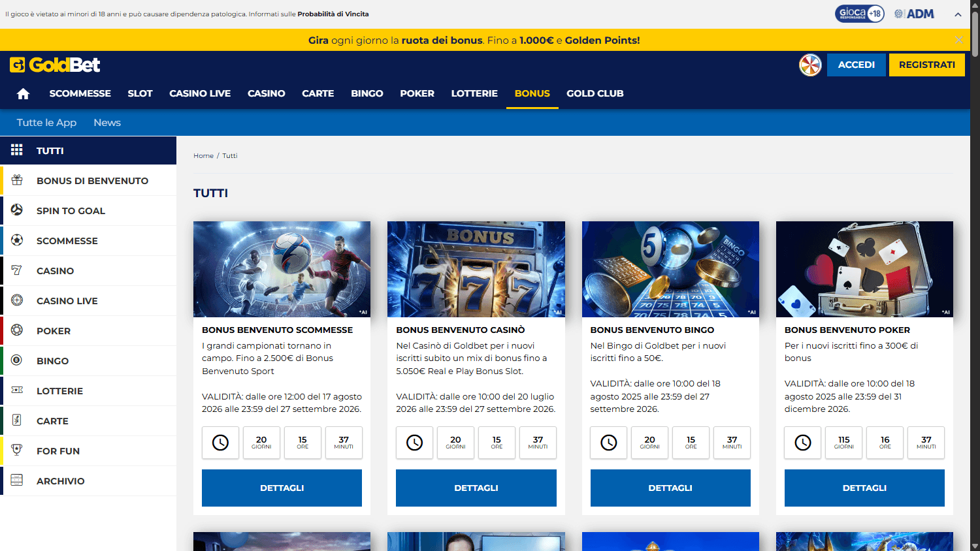Open the Gold Club menu item
980x551 pixels.
tap(595, 93)
